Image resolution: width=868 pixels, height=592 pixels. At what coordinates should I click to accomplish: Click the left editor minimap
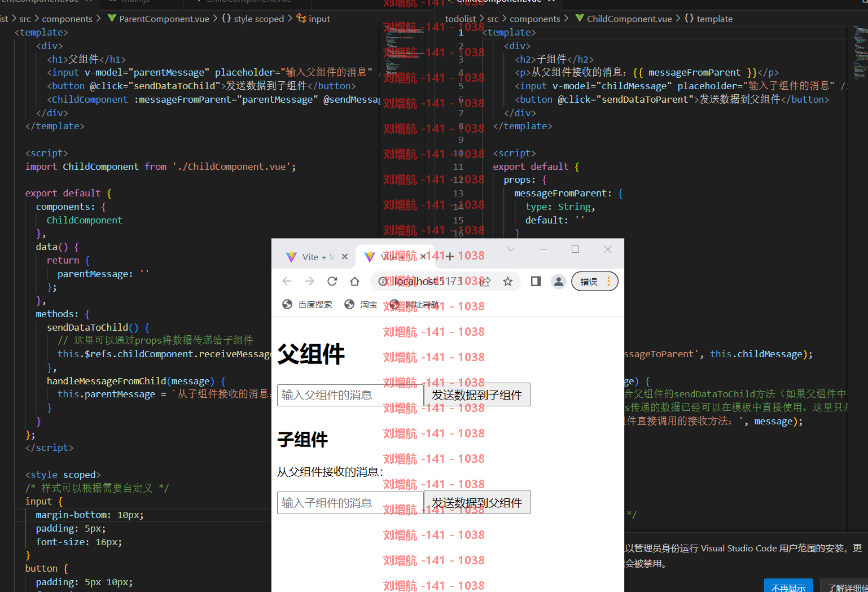click(405, 52)
